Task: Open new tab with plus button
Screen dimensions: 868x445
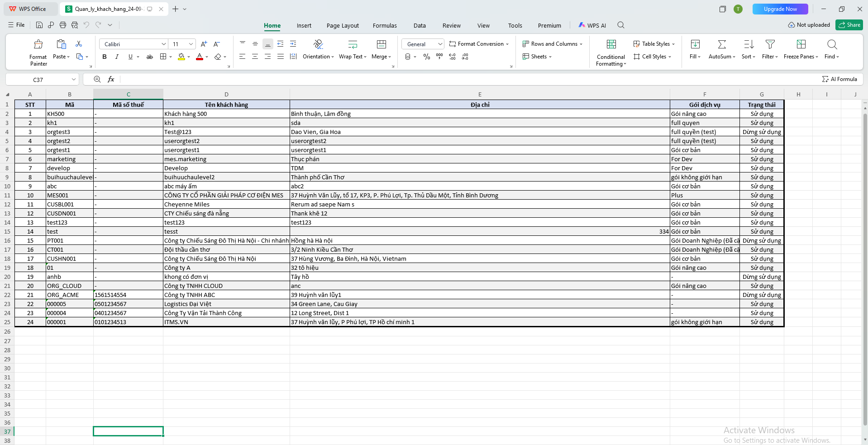Action: point(176,9)
